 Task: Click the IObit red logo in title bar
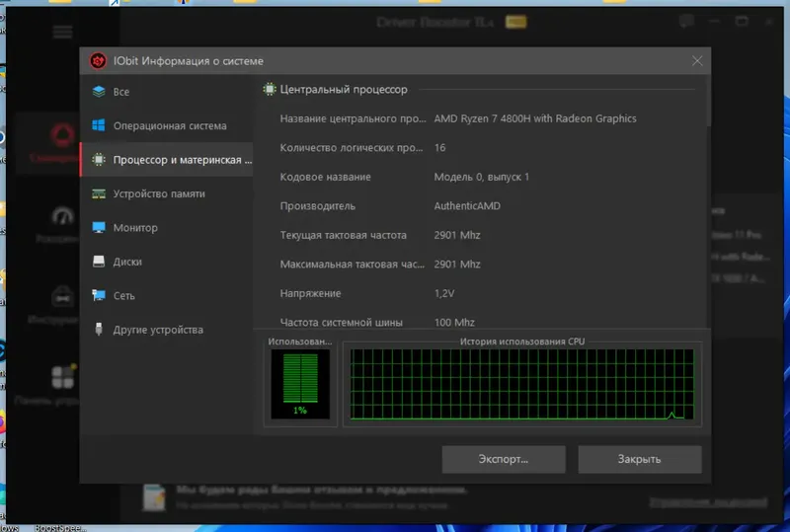click(98, 61)
